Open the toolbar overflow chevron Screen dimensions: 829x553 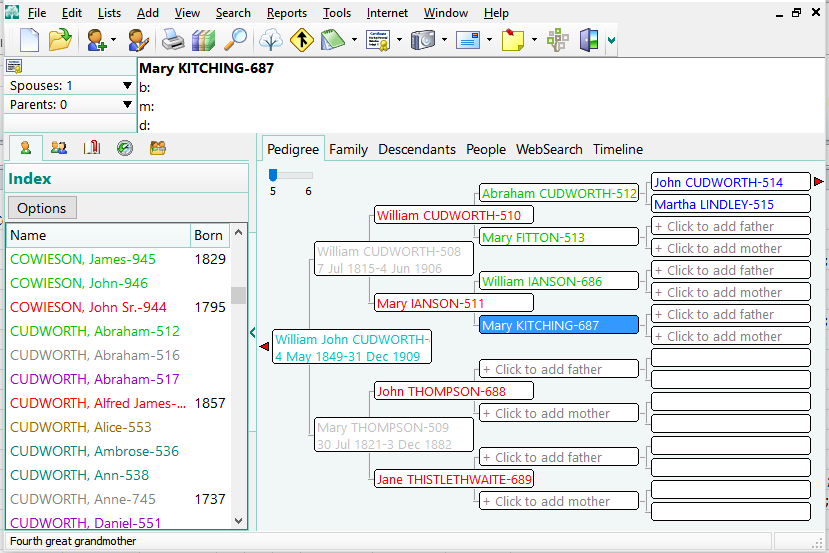click(612, 40)
